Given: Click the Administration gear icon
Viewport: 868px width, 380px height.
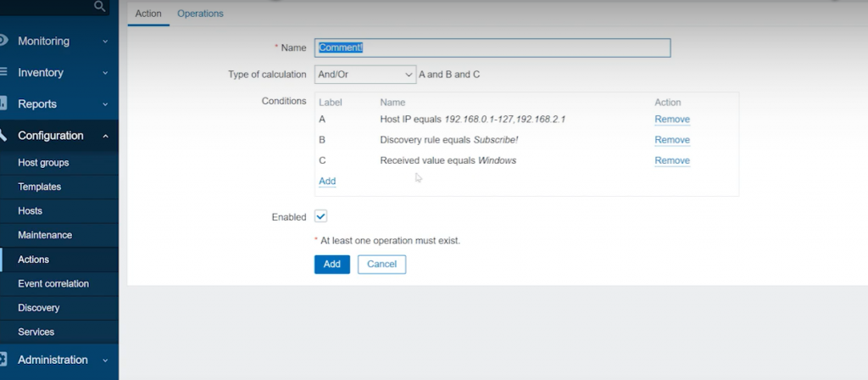Looking at the screenshot, I should click(x=3, y=360).
